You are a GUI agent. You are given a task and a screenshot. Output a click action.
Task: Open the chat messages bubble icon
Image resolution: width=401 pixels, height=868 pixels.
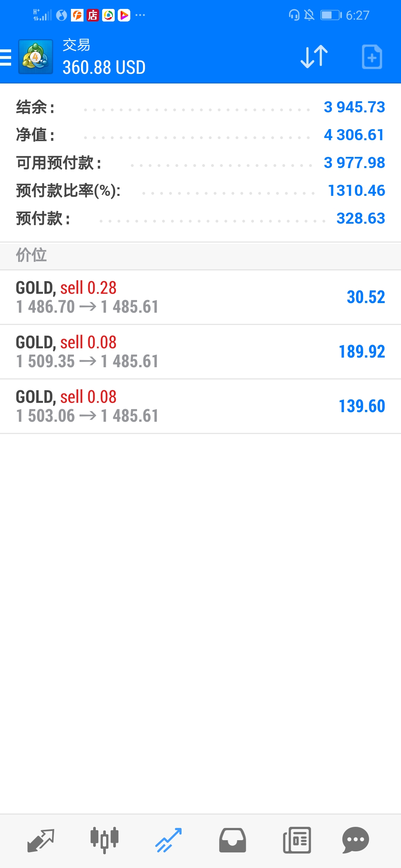click(x=356, y=841)
